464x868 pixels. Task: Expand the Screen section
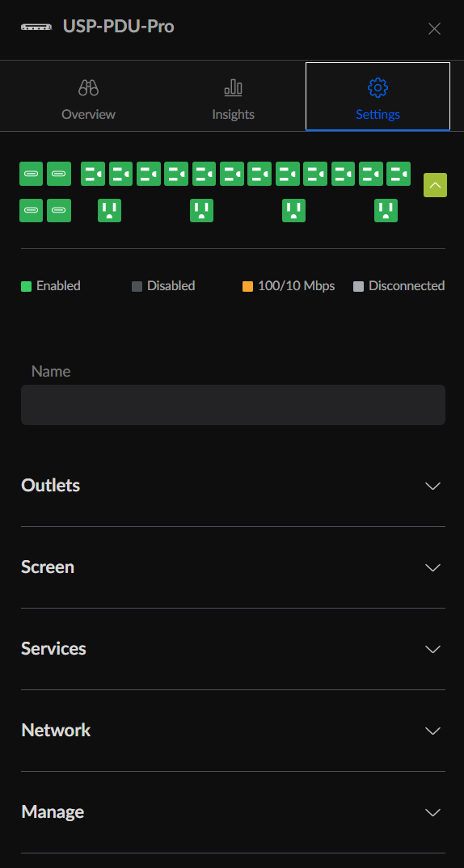click(x=233, y=567)
